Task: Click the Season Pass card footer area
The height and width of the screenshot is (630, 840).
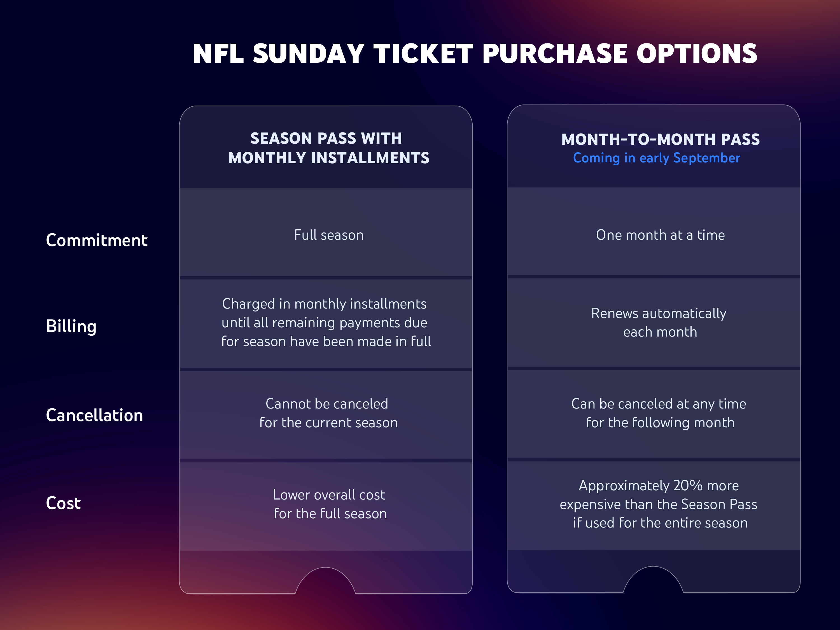Action: click(235, 571)
